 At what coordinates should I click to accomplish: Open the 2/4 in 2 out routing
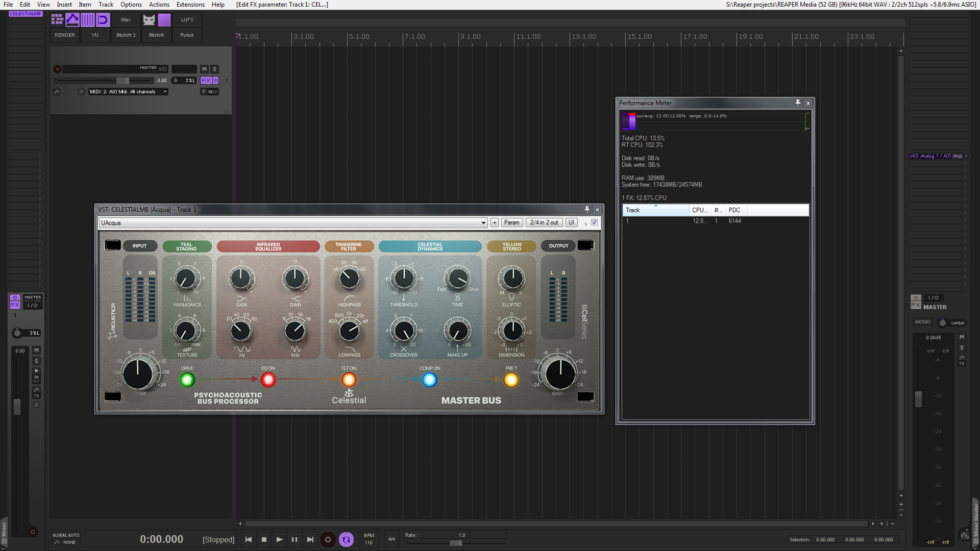[544, 222]
